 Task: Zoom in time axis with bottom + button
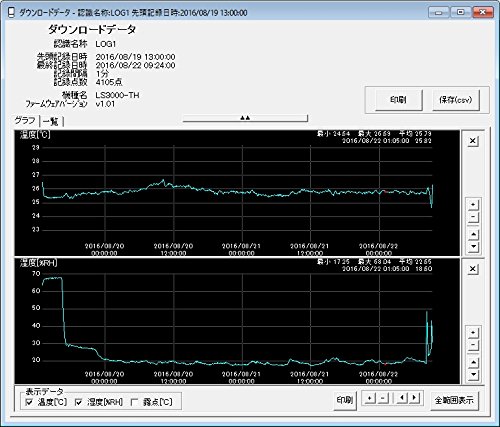tap(370, 398)
